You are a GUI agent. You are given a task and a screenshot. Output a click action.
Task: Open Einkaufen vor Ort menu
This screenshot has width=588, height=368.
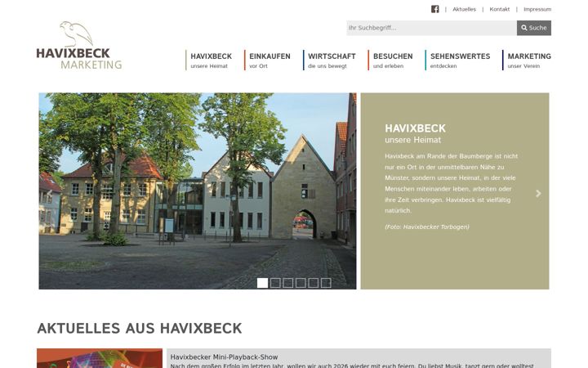pos(268,60)
